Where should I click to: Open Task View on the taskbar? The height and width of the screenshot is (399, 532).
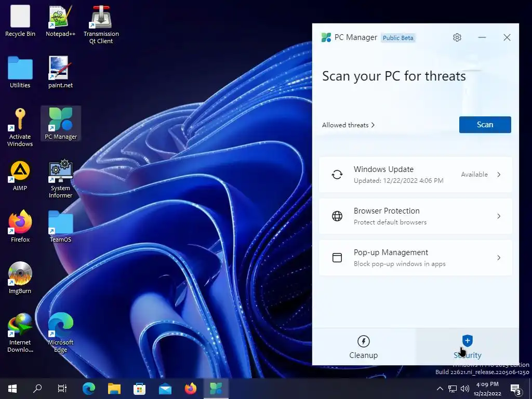[x=62, y=389]
